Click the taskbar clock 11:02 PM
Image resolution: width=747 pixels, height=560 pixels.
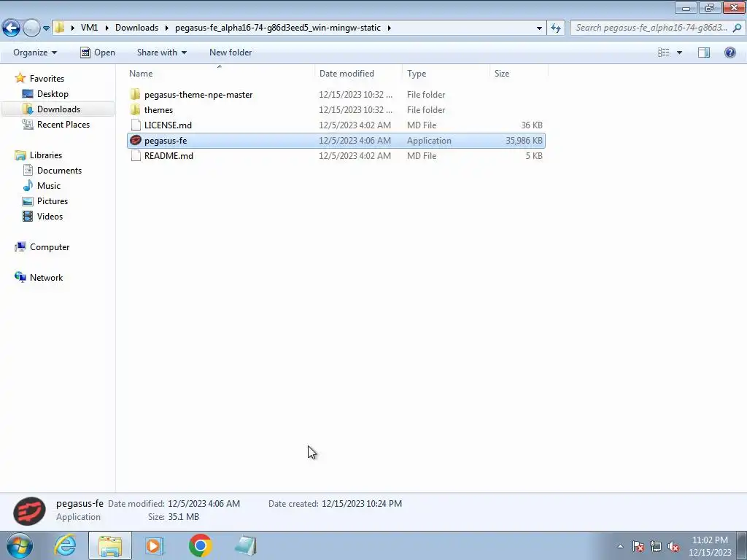tap(709, 540)
